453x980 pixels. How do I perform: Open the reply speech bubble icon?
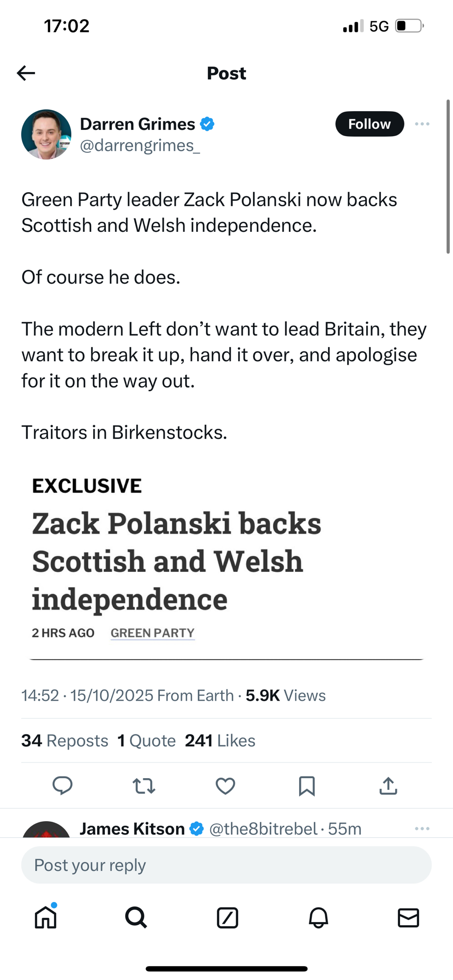pyautogui.click(x=62, y=785)
